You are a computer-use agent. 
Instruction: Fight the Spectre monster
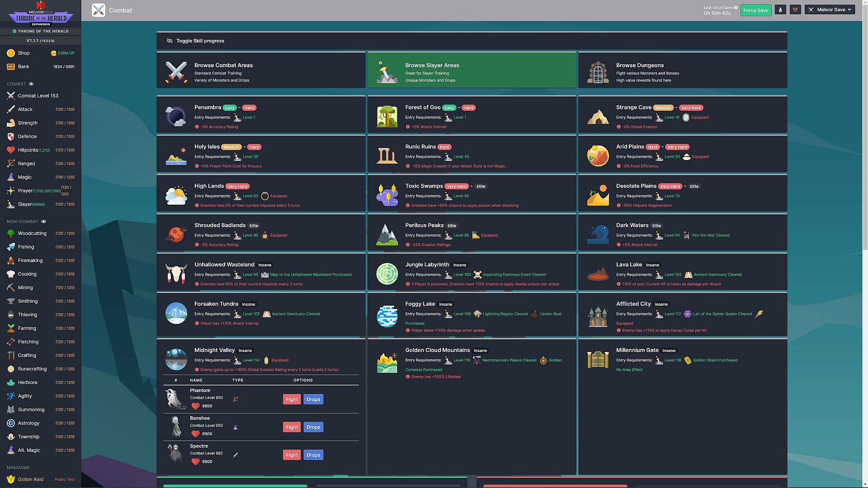292,455
